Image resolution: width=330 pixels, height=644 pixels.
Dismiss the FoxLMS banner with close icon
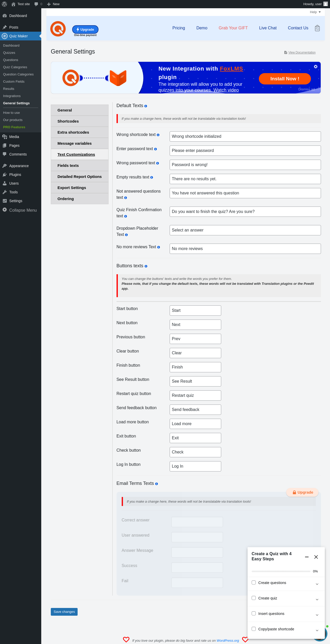point(316,67)
